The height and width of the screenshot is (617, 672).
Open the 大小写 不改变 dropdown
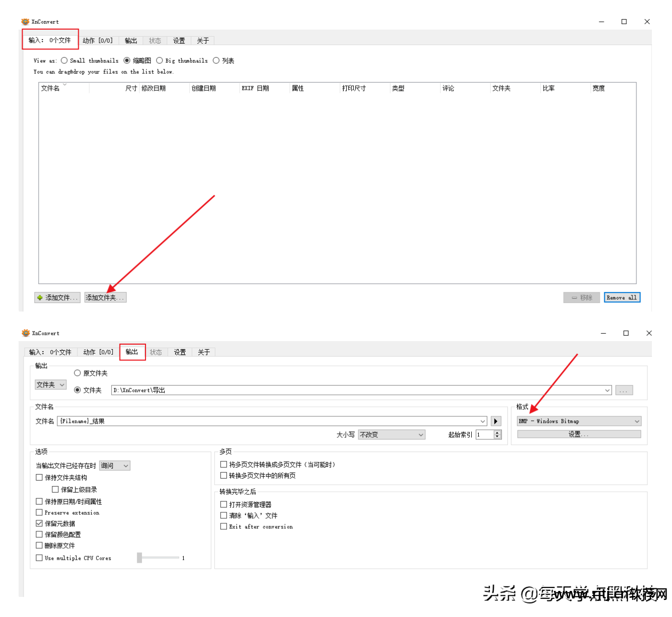392,435
